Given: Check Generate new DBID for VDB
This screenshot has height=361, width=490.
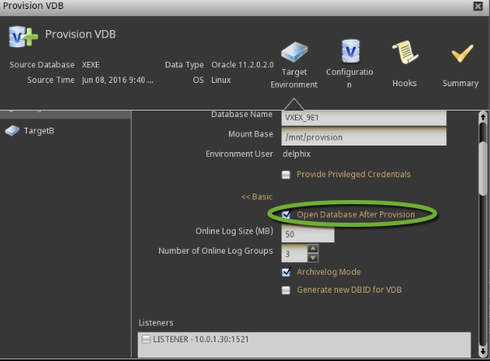Looking at the screenshot, I should pyautogui.click(x=286, y=290).
